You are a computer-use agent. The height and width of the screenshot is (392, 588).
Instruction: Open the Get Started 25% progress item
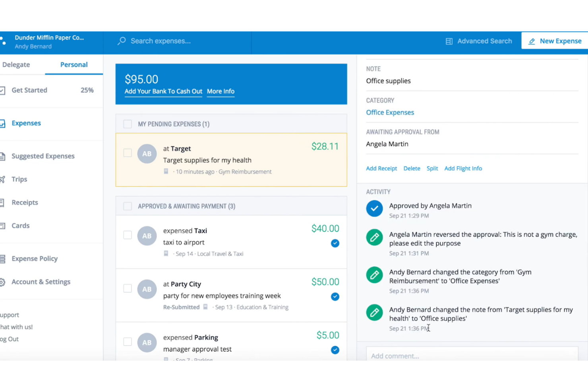[30, 90]
